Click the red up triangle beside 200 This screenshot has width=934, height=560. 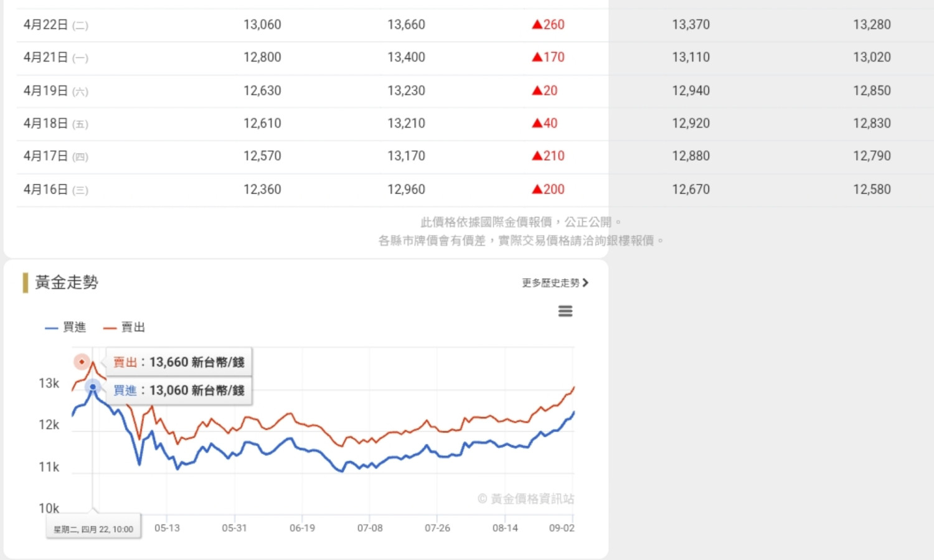tap(537, 190)
